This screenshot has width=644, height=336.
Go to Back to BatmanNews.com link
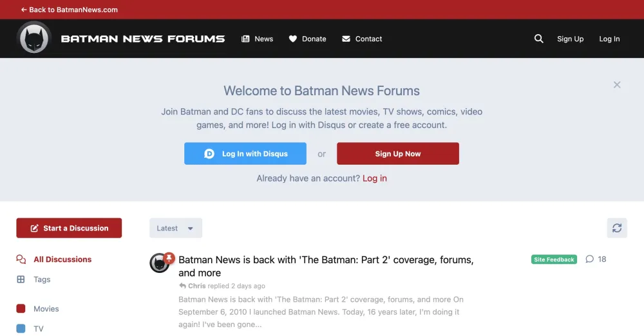pyautogui.click(x=70, y=10)
